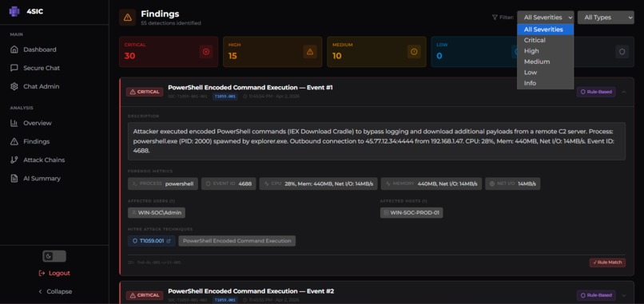The image size is (644, 304).
Task: Collapse the sidebar
Action: [x=54, y=292]
